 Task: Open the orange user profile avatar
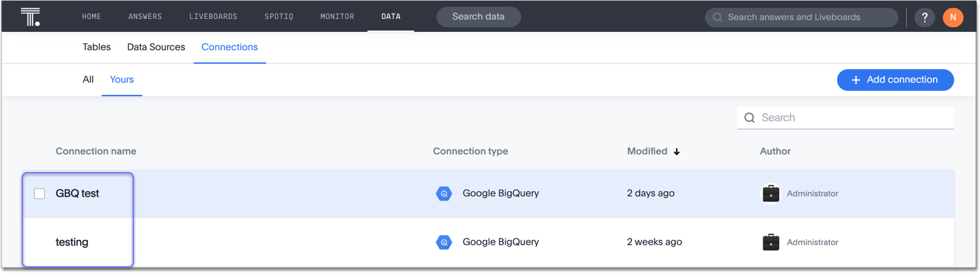click(x=952, y=18)
